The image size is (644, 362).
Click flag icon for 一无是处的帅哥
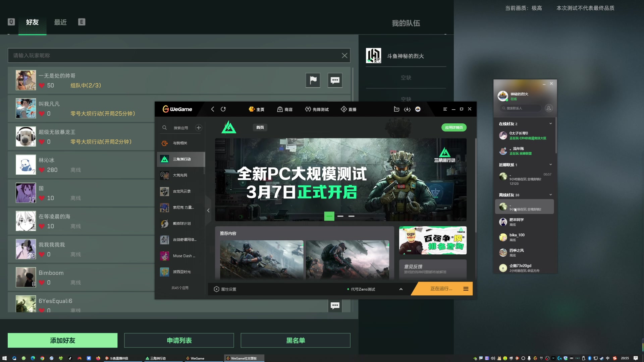[313, 80]
